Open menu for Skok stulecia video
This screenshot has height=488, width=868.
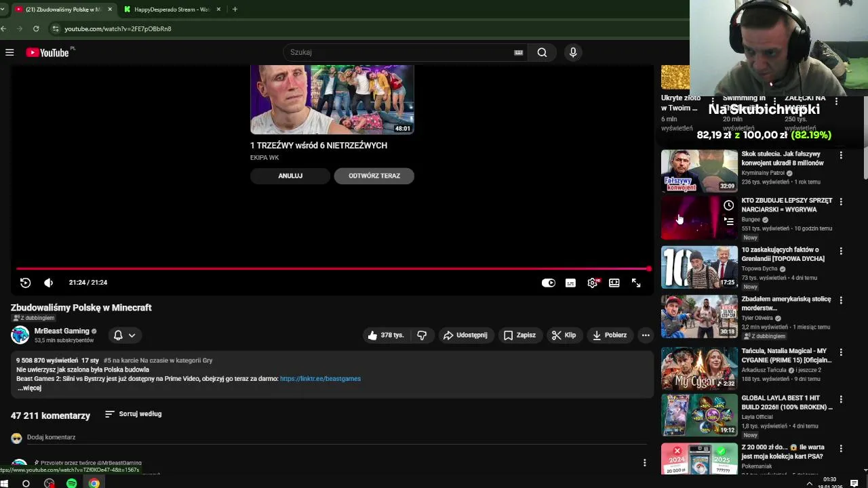point(841,155)
